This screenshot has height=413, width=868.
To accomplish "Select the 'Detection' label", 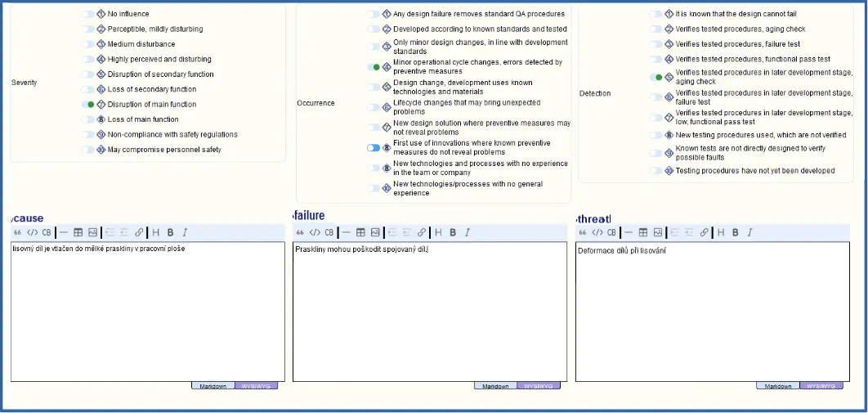I will [x=595, y=93].
